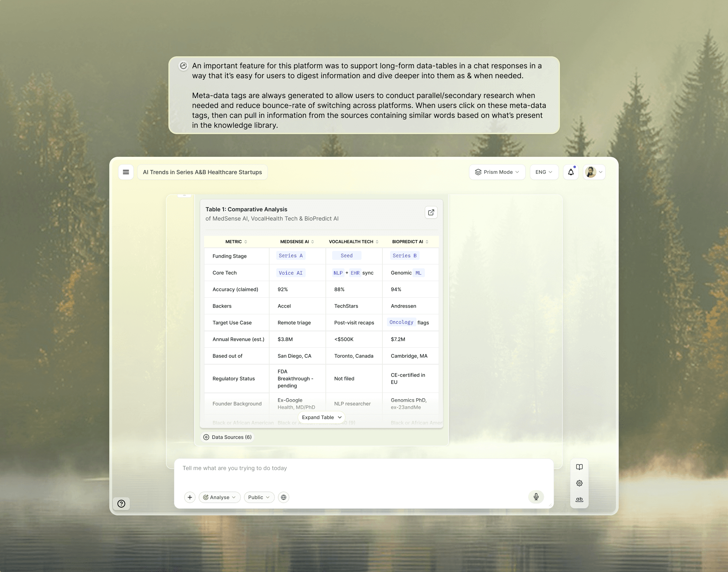Sort by the Metric column header

pos(245,242)
